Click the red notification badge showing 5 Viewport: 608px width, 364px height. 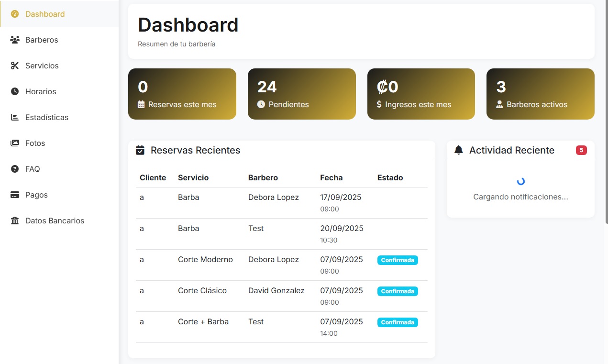click(x=581, y=150)
